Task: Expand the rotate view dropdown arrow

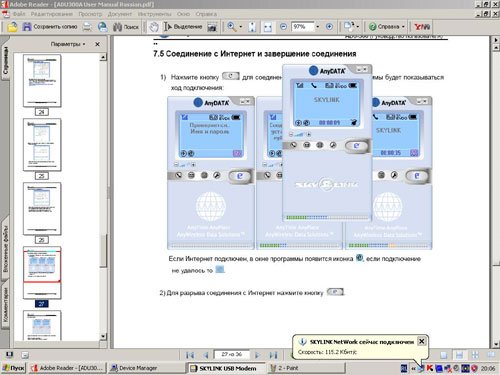Action: point(358,27)
